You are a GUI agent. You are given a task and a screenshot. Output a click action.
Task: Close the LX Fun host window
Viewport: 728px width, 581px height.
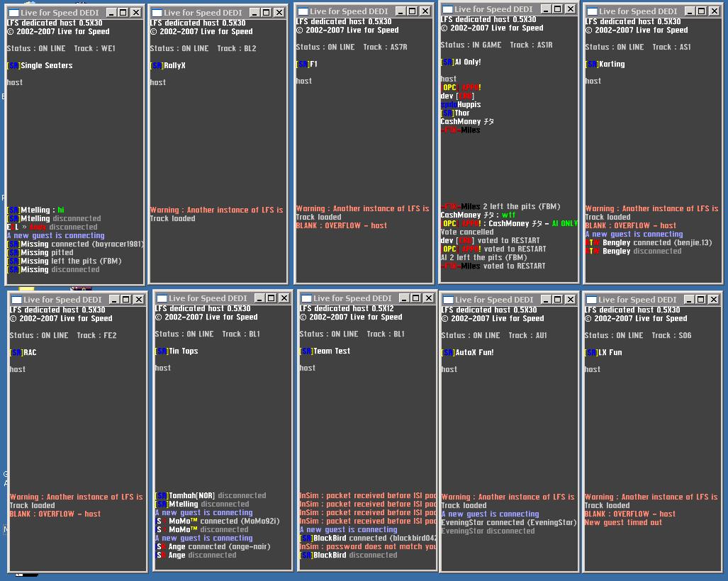[714, 300]
